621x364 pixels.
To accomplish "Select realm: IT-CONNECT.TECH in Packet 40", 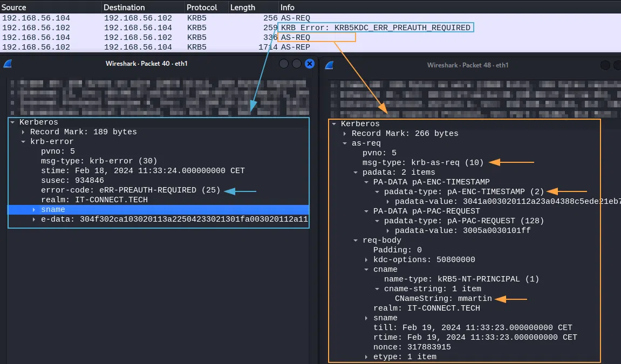I will [x=94, y=200].
